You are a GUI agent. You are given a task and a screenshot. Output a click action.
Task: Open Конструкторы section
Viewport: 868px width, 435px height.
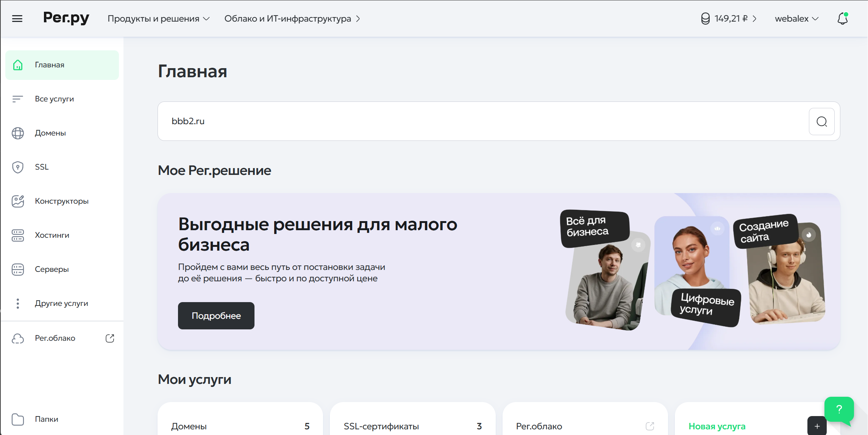pos(62,201)
